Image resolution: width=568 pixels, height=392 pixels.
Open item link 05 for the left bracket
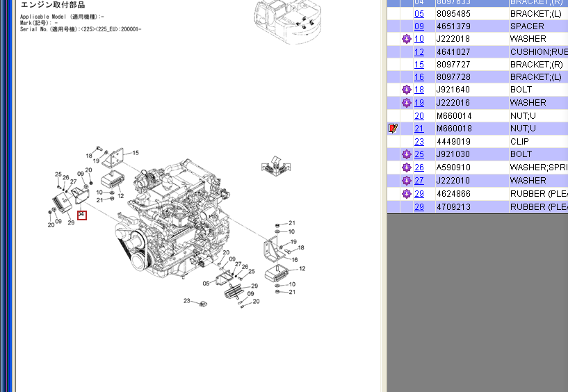point(419,14)
